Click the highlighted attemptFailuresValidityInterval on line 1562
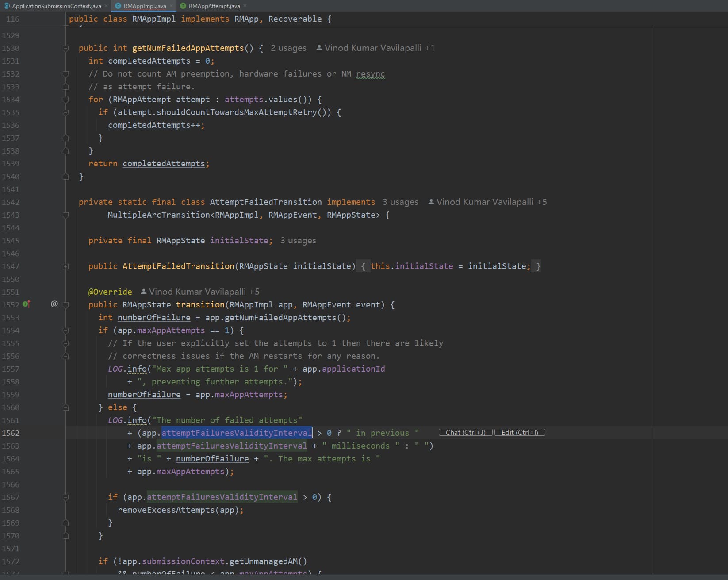 pos(237,433)
